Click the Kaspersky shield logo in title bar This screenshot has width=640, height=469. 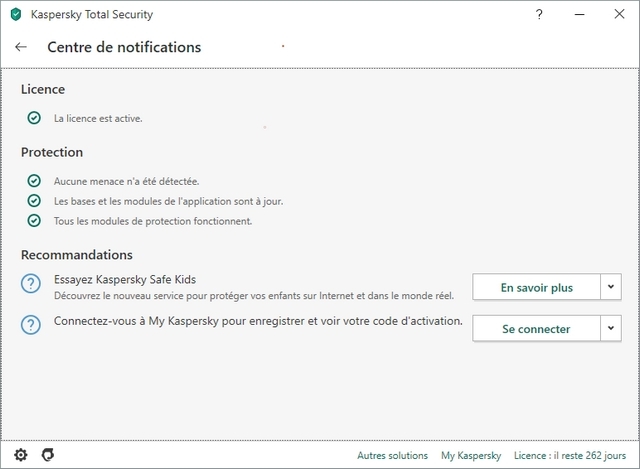click(x=15, y=15)
